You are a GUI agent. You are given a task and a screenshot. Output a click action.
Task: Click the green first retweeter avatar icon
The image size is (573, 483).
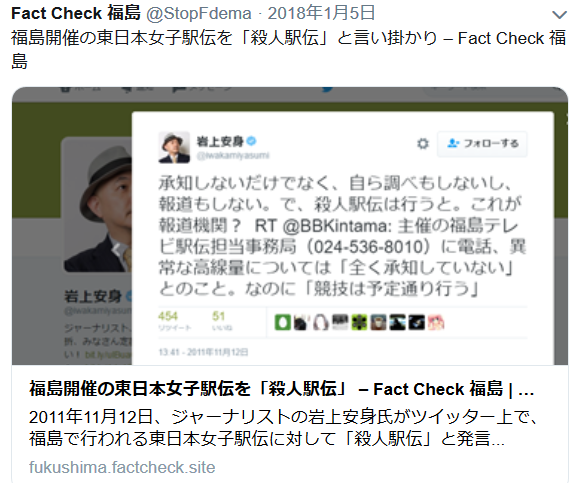click(x=282, y=323)
